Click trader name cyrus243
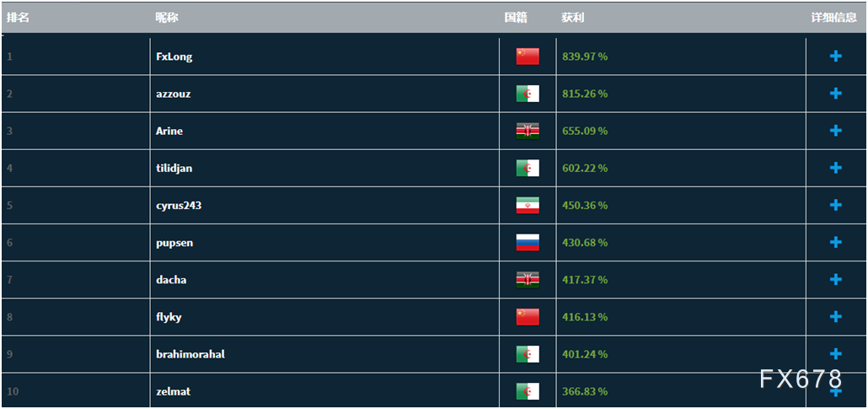The height and width of the screenshot is (409, 868). coord(179,205)
